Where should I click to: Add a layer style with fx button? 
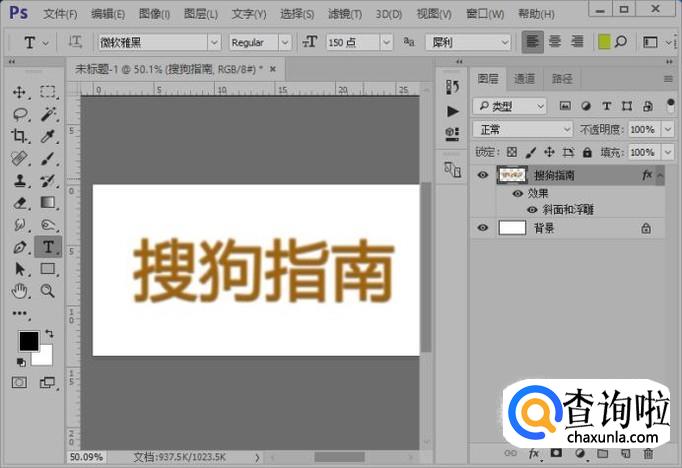click(534, 453)
